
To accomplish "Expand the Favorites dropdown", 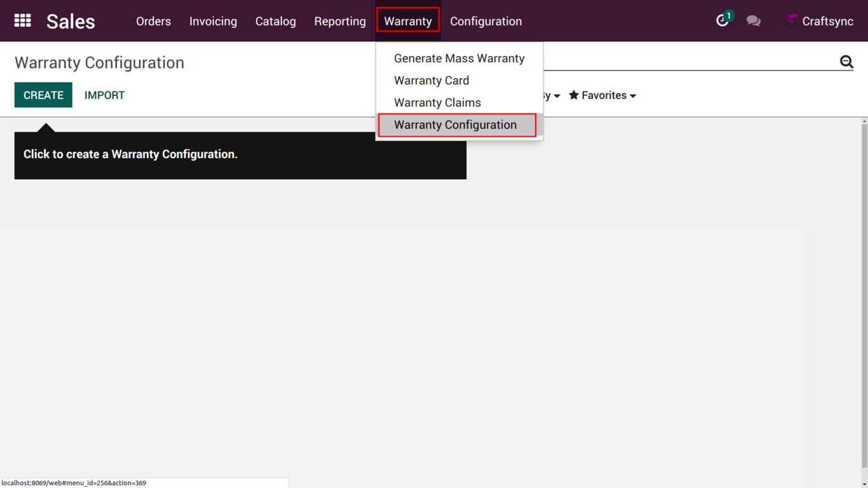I will pyautogui.click(x=602, y=95).
